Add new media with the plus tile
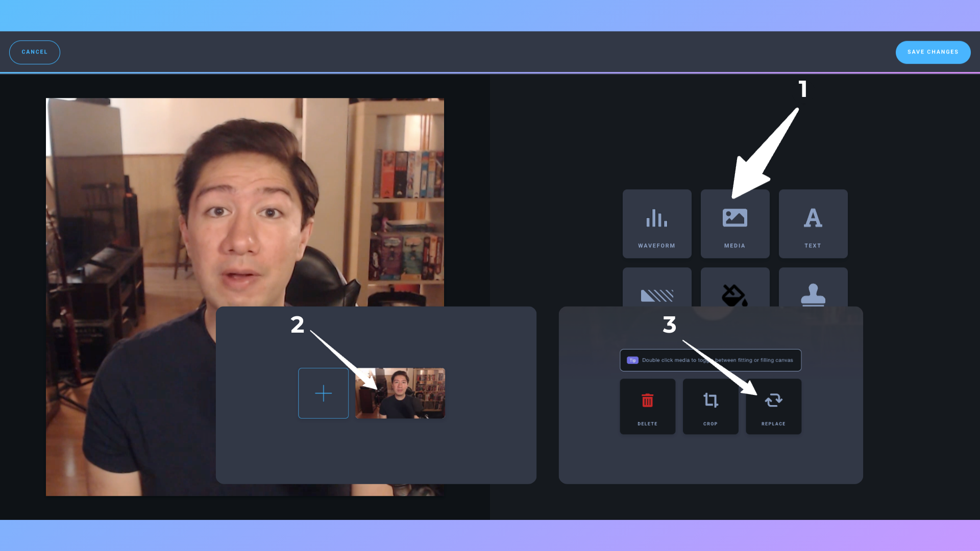980x551 pixels. click(x=323, y=393)
